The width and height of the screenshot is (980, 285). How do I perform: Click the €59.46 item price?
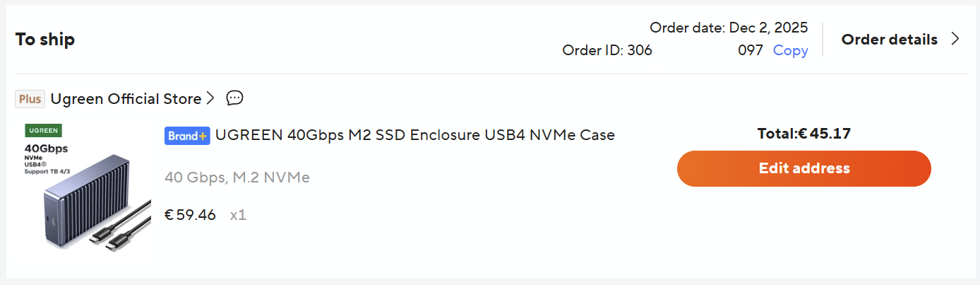point(191,215)
